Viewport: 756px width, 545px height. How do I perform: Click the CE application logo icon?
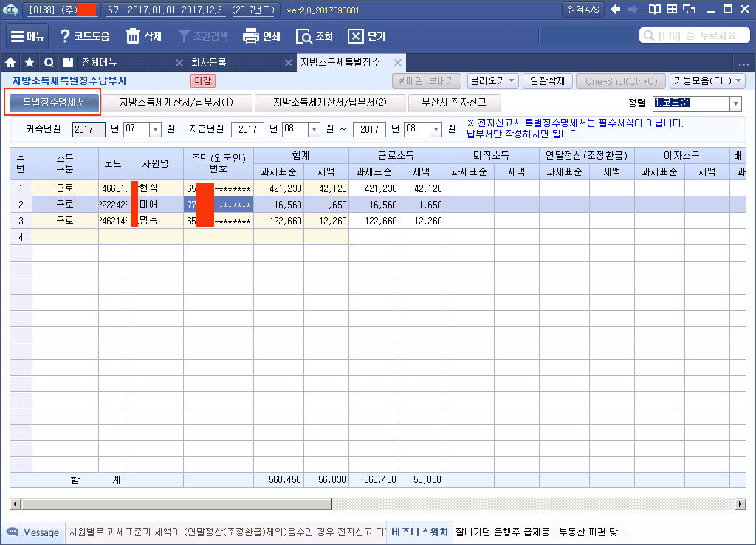(10, 10)
